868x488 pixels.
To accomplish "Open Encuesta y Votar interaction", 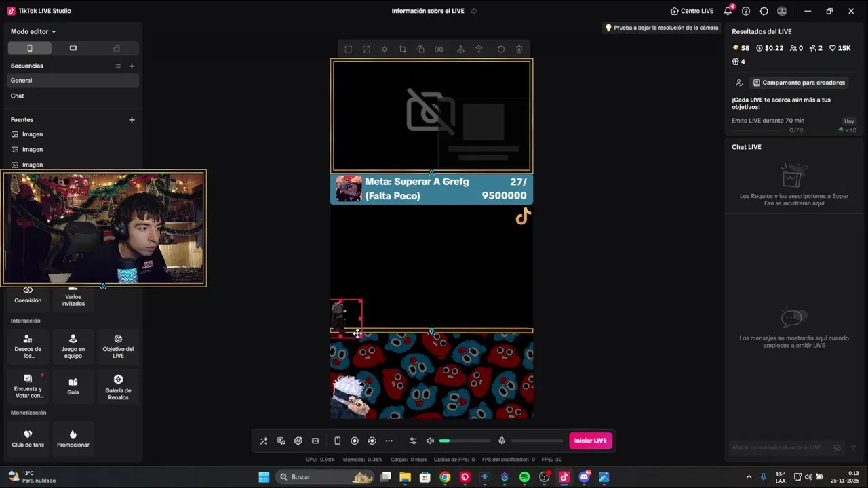I will 28,386.
